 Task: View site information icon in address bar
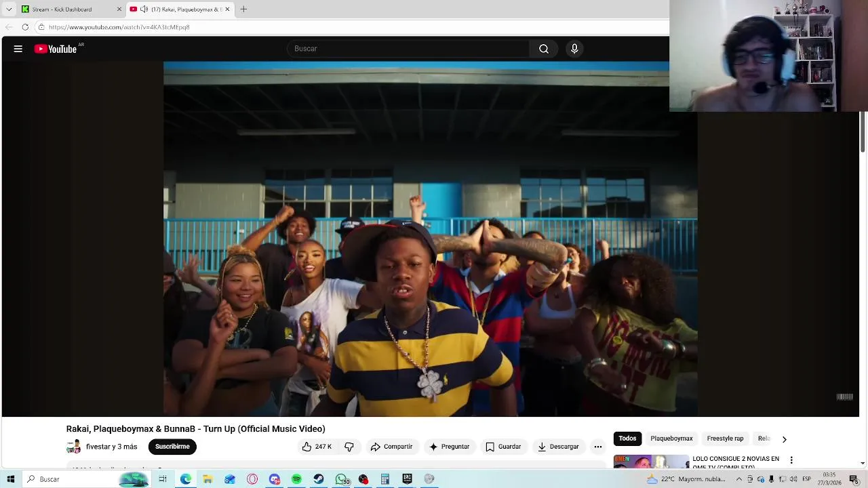[x=41, y=27]
